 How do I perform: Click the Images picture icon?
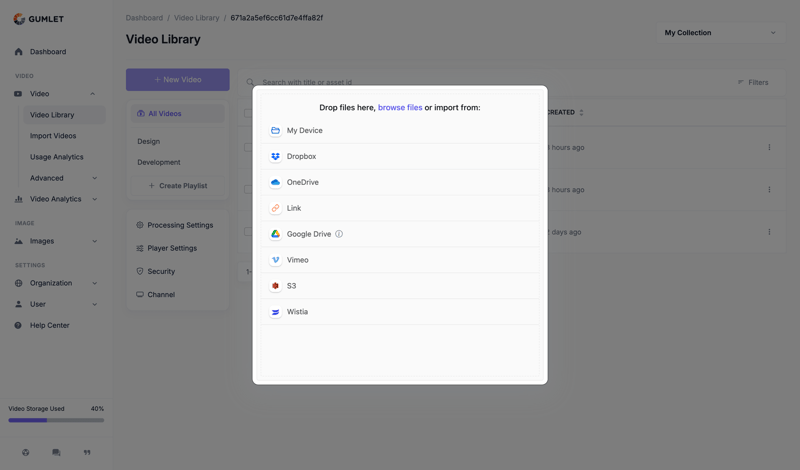(x=18, y=241)
